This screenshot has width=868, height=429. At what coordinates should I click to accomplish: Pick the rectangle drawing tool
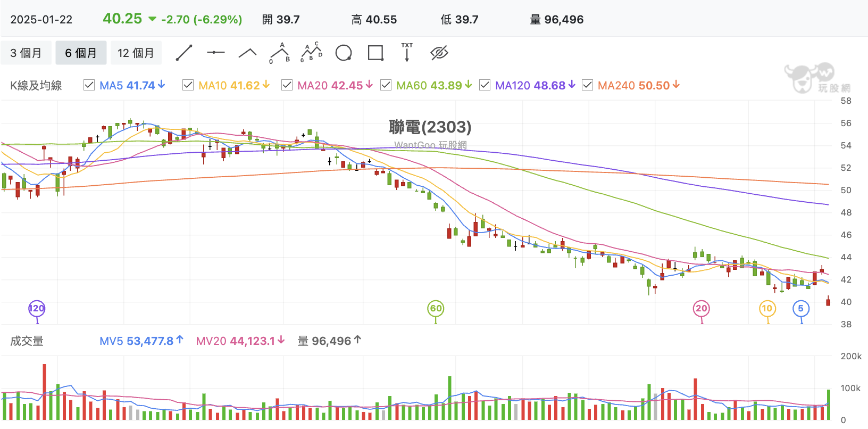point(375,53)
